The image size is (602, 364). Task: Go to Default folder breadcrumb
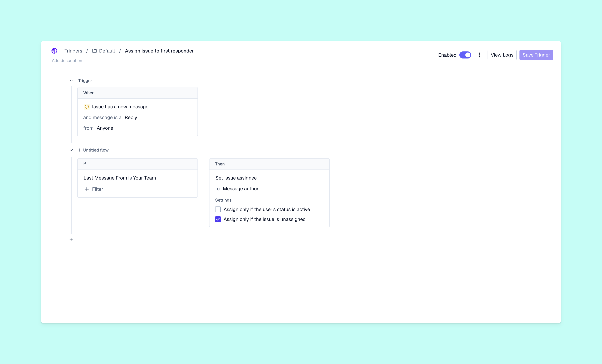point(107,51)
